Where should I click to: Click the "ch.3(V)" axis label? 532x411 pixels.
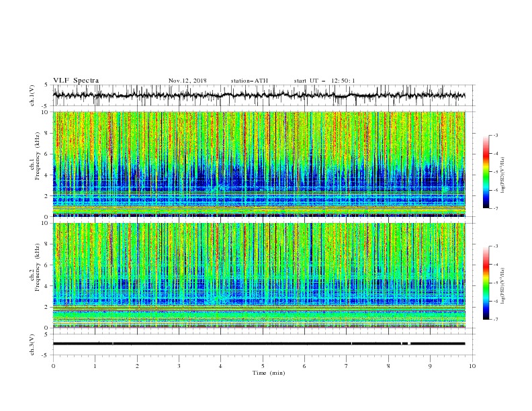pos(32,345)
